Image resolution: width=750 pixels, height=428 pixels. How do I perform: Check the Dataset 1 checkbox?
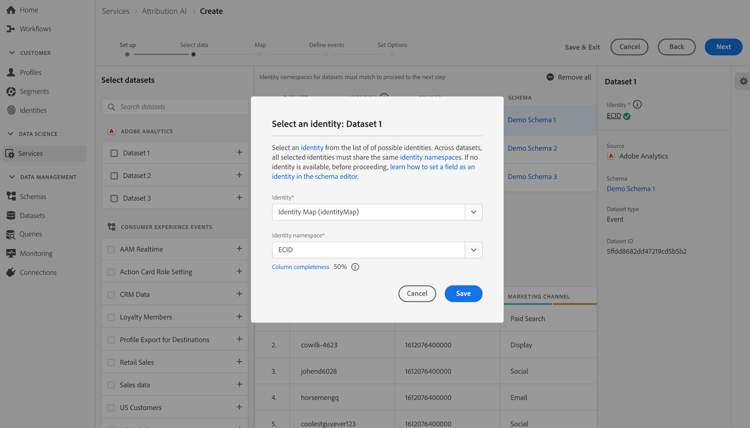click(114, 153)
